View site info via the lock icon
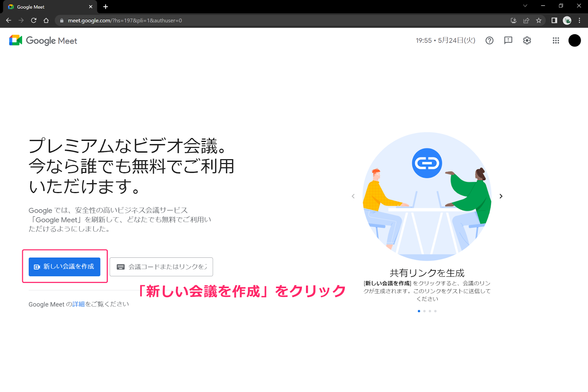The height and width of the screenshot is (392, 588). pyautogui.click(x=62, y=21)
